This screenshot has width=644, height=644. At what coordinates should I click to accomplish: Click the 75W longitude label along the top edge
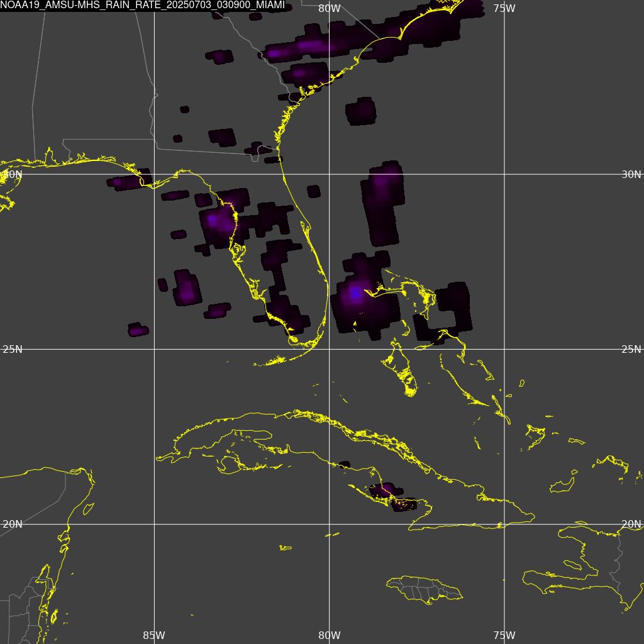(x=504, y=8)
